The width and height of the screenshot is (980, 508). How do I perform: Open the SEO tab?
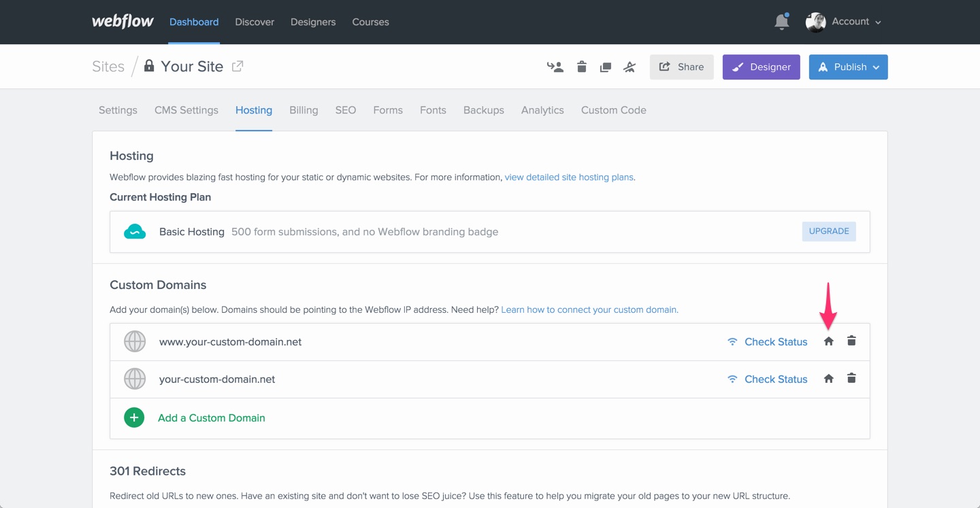point(346,110)
